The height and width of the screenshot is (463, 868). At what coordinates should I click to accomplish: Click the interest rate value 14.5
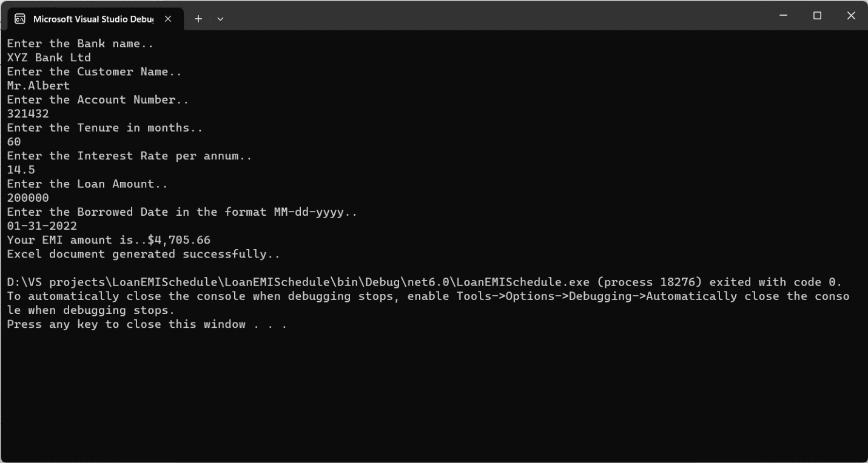21,170
